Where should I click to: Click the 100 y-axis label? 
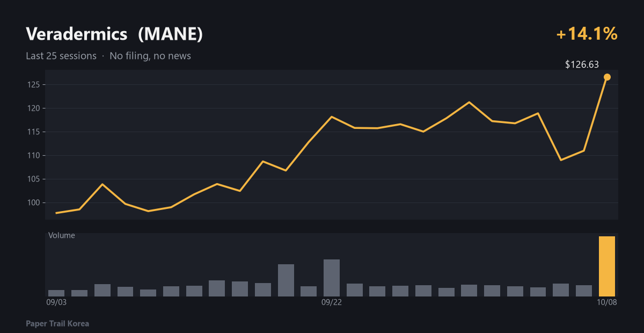pos(35,203)
